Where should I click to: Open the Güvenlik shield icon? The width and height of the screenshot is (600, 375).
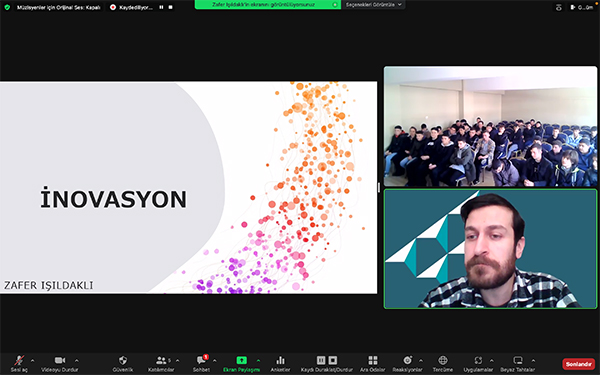(x=123, y=364)
